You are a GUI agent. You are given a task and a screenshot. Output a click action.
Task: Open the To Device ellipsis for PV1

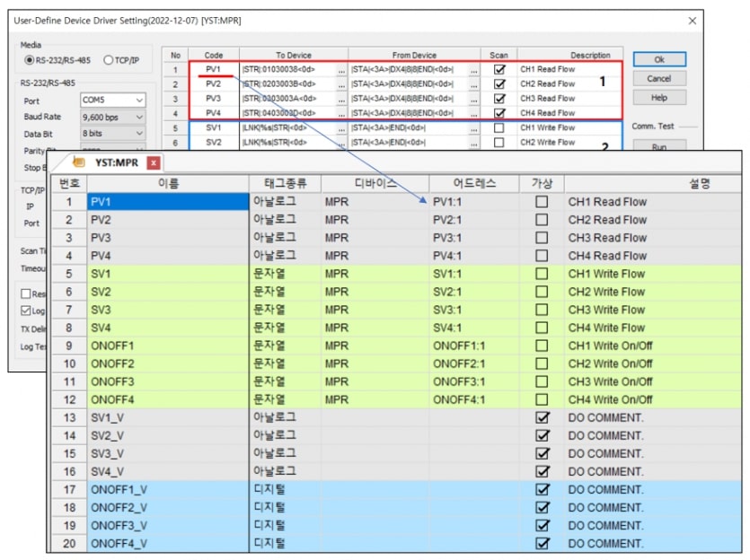[341, 70]
